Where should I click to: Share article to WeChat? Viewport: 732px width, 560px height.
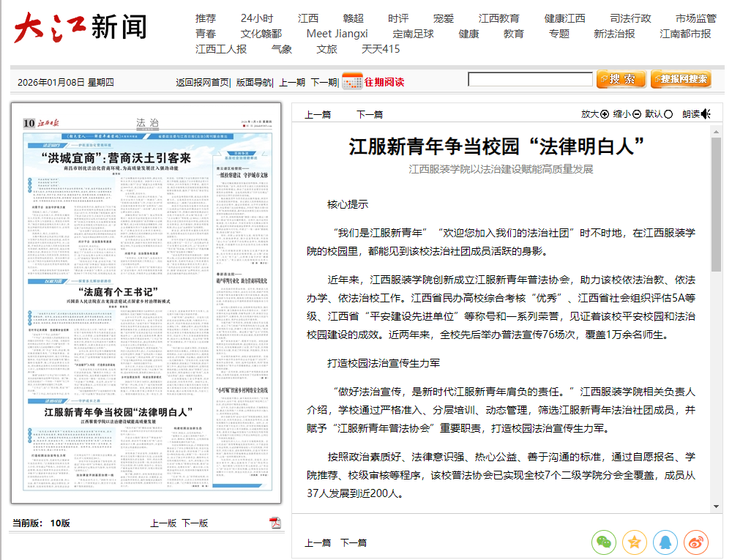[604, 542]
